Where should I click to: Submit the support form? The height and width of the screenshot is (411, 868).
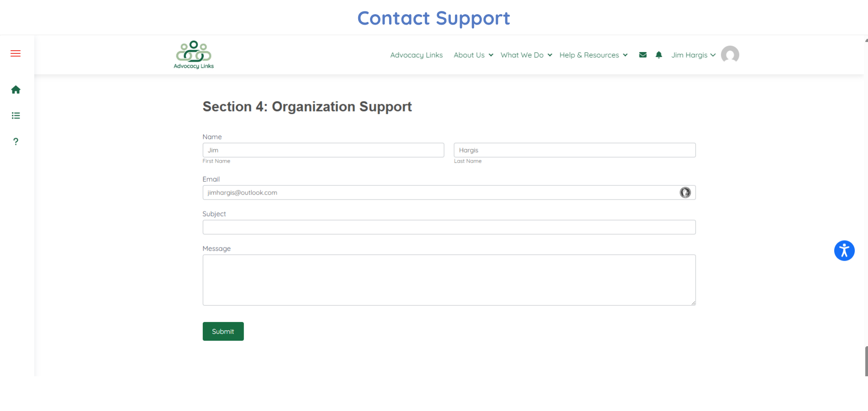click(223, 332)
